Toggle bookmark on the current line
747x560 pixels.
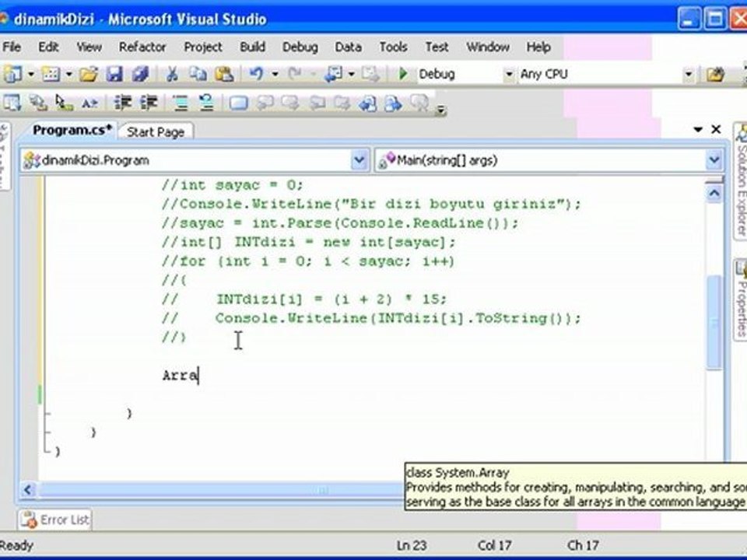tap(238, 103)
